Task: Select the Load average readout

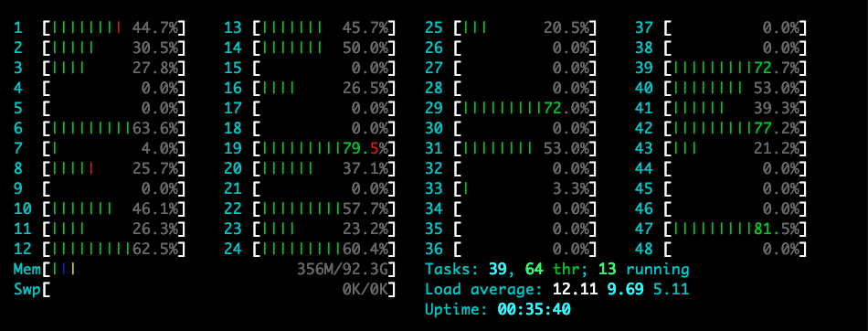Action: pyautogui.click(x=557, y=290)
